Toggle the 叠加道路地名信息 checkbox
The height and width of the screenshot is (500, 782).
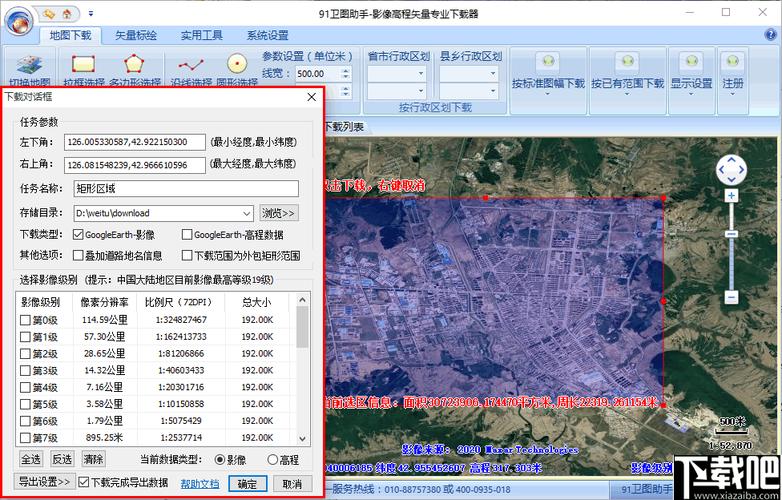pyautogui.click(x=78, y=256)
